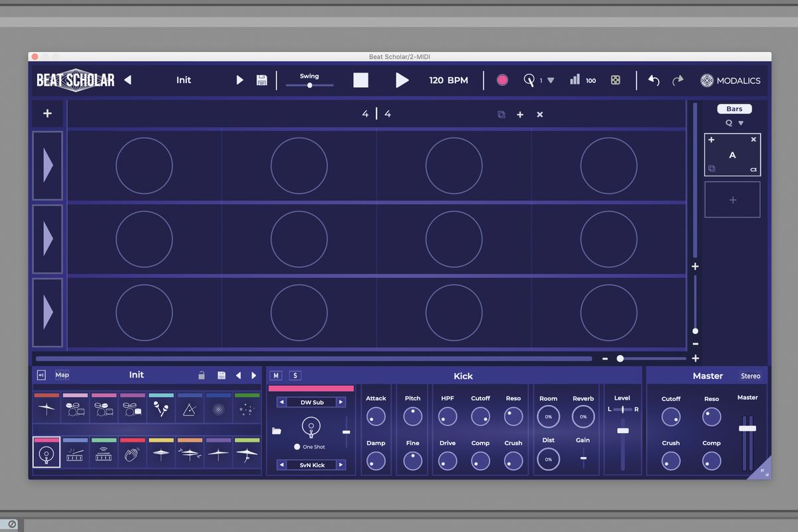Select the triangle percussion pad
Image resolution: width=798 pixels, height=532 pixels.
click(x=190, y=409)
